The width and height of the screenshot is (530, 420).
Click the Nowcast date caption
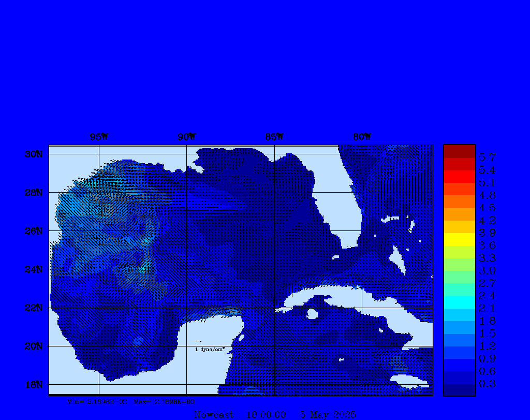[x=275, y=415]
